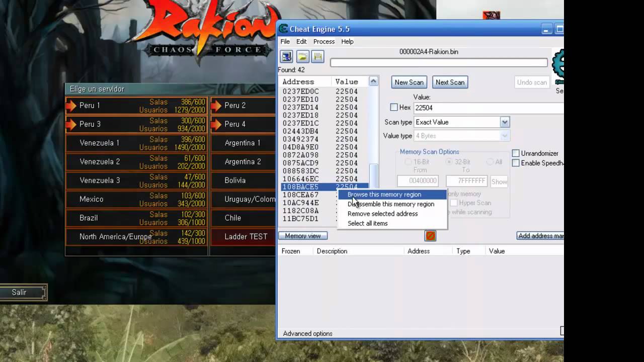Viewport: 644px width, 362px height.
Task: Open the Value type dropdown
Action: point(505,136)
